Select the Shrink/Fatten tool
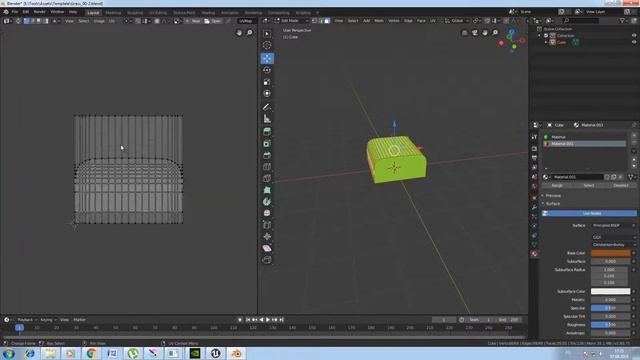640x360 pixels. (267, 236)
